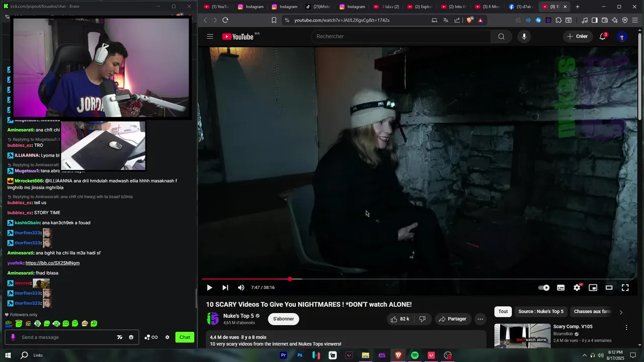644x362 pixels.
Task: Open options menu for Scary Comp. V105
Action: pyautogui.click(x=626, y=327)
